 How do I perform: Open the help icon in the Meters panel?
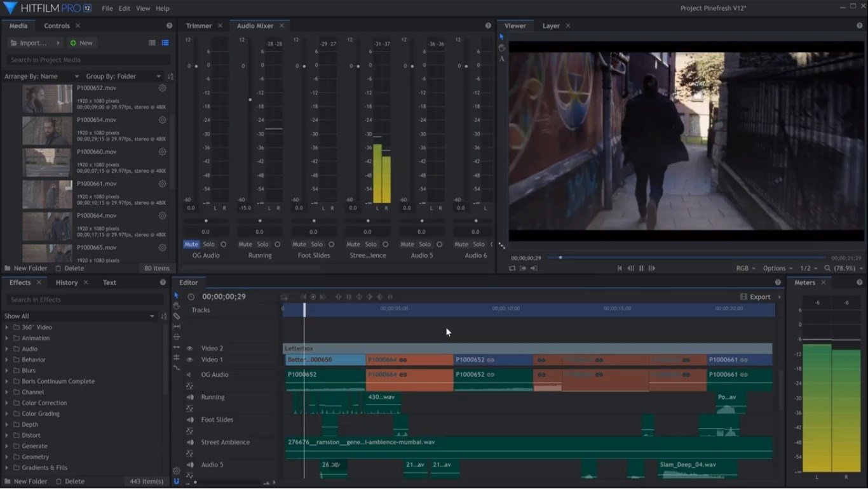point(860,283)
